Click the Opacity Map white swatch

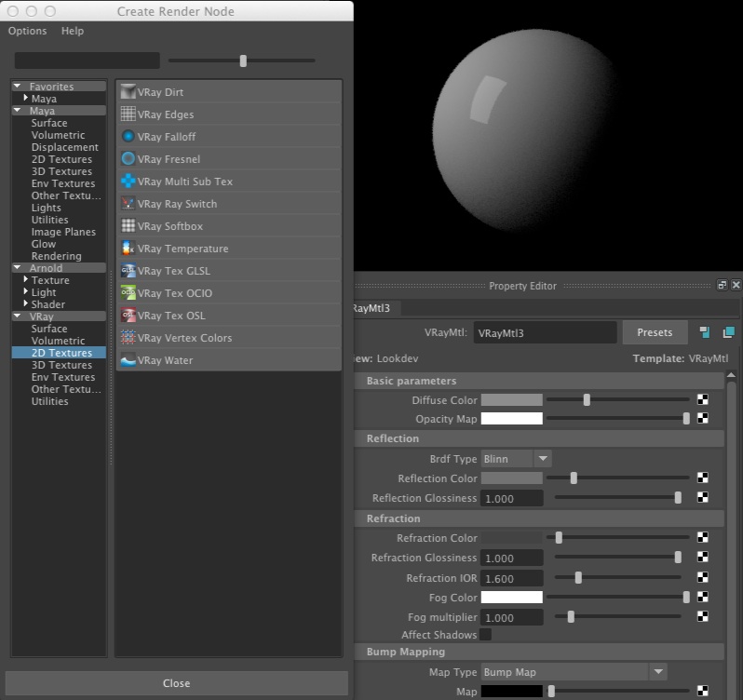[x=512, y=418]
